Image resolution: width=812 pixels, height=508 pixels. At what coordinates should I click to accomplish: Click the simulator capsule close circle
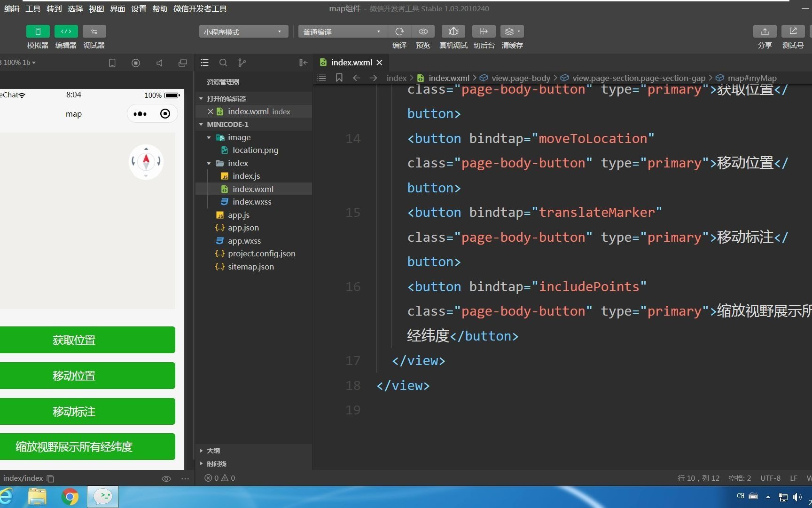[x=165, y=114]
